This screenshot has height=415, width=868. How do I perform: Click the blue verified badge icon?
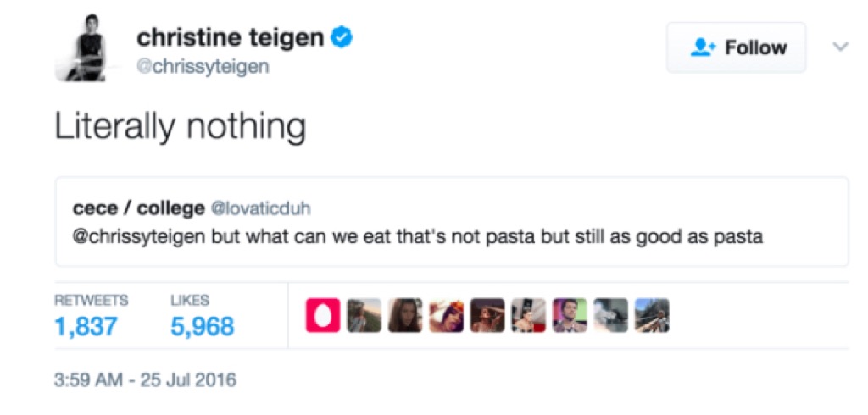click(342, 37)
